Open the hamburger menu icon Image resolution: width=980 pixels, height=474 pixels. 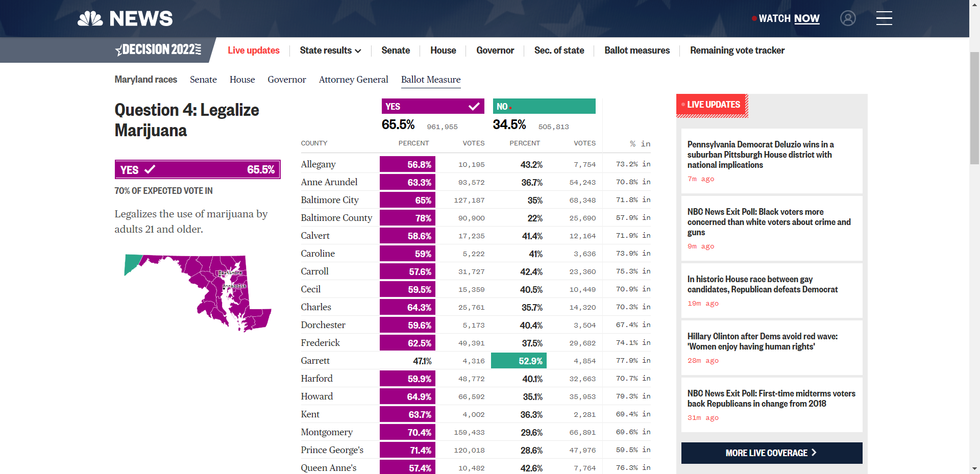pyautogui.click(x=884, y=18)
